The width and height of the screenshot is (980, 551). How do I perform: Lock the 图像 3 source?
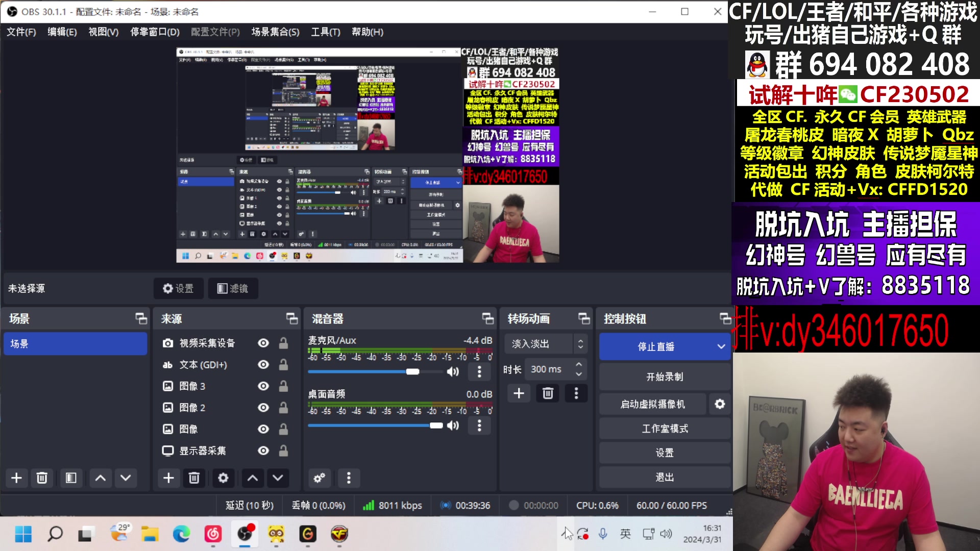(283, 386)
